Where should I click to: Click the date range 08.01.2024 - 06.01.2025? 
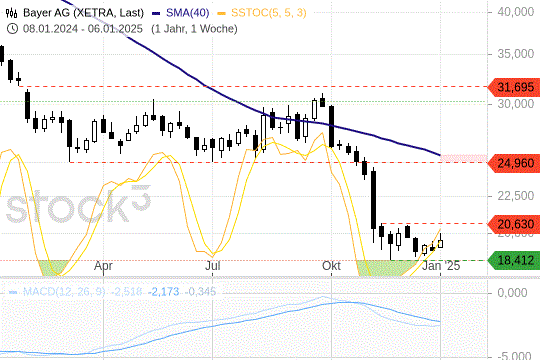coord(83,29)
